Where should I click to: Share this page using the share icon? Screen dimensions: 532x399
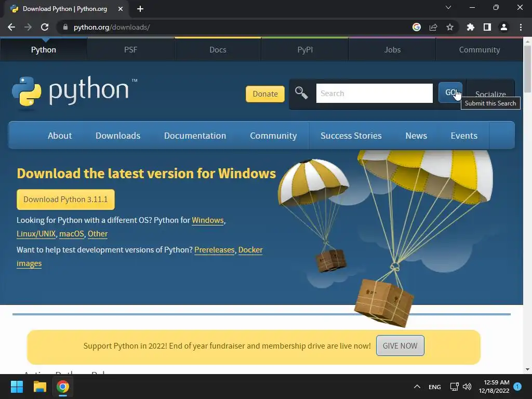pyautogui.click(x=433, y=27)
